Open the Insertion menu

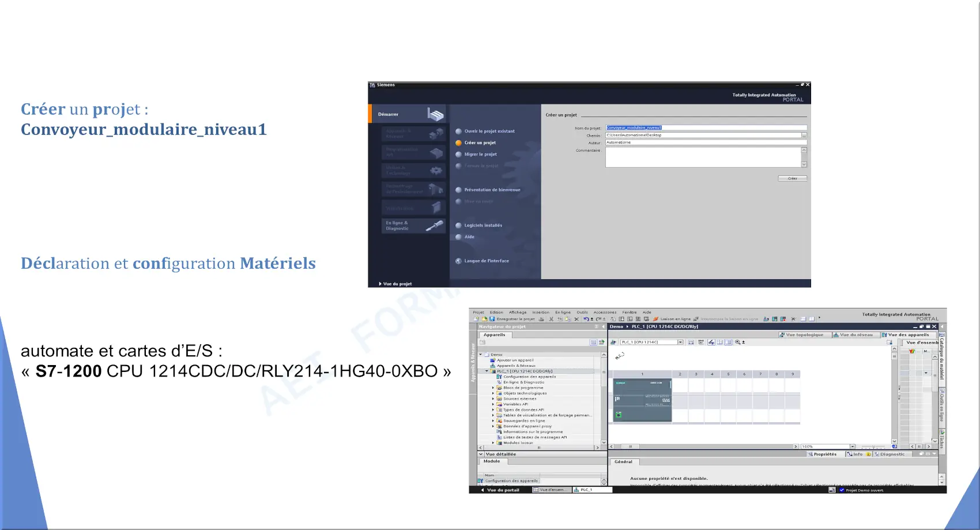(x=541, y=312)
